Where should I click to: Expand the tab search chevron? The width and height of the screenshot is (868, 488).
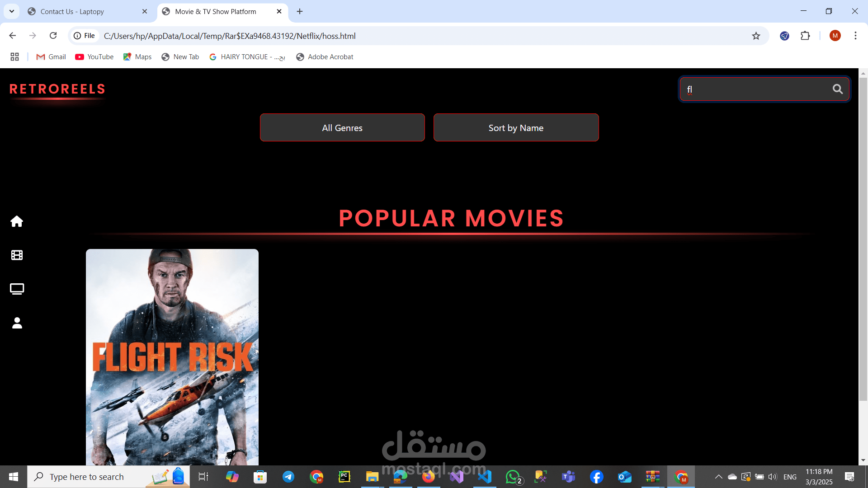tap(12, 11)
